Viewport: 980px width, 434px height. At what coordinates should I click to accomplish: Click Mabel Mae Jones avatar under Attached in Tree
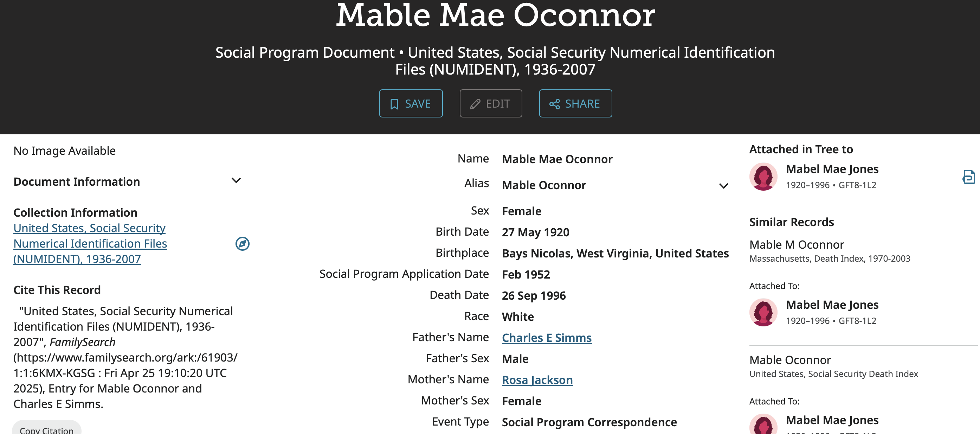pyautogui.click(x=763, y=177)
